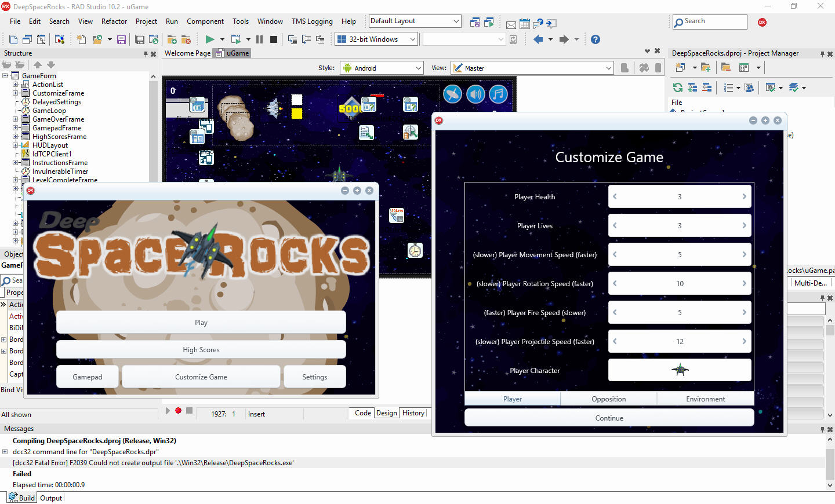Click the timer component icon on form
The height and width of the screenshot is (504, 835).
(x=415, y=250)
